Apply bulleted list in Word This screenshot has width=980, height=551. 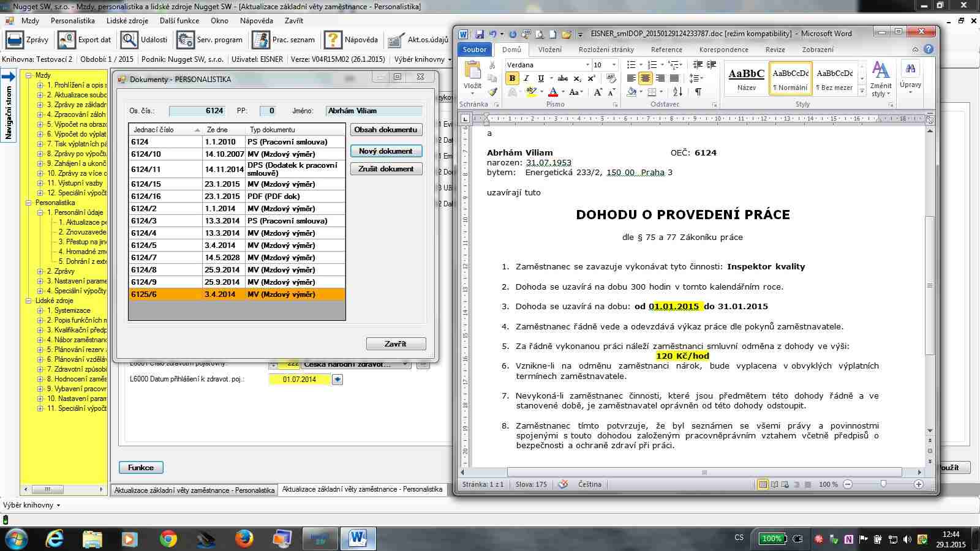click(x=631, y=64)
